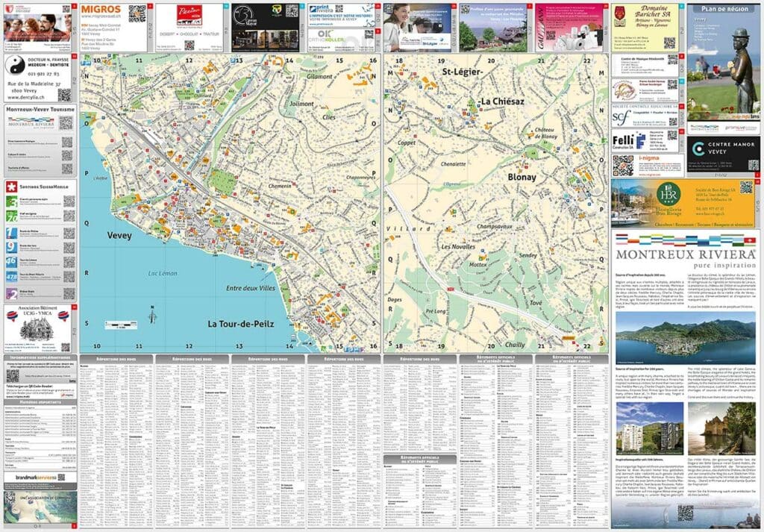Select the green route 70 icon
Viewport: 764px width, 532px height.
coord(11,216)
